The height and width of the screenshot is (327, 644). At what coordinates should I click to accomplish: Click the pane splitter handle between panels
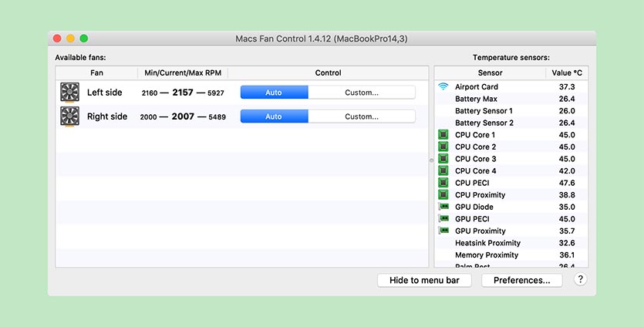pyautogui.click(x=431, y=160)
